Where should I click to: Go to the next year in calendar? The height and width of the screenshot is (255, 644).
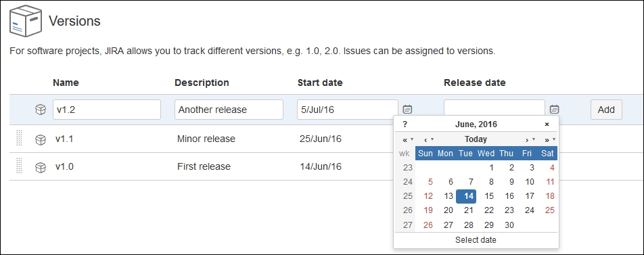coord(550,139)
